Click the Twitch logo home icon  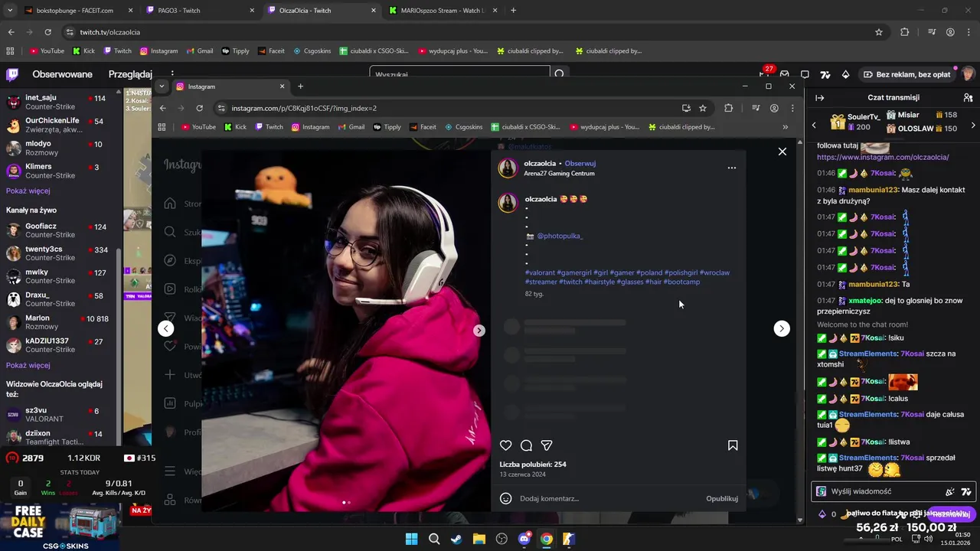[x=12, y=74]
